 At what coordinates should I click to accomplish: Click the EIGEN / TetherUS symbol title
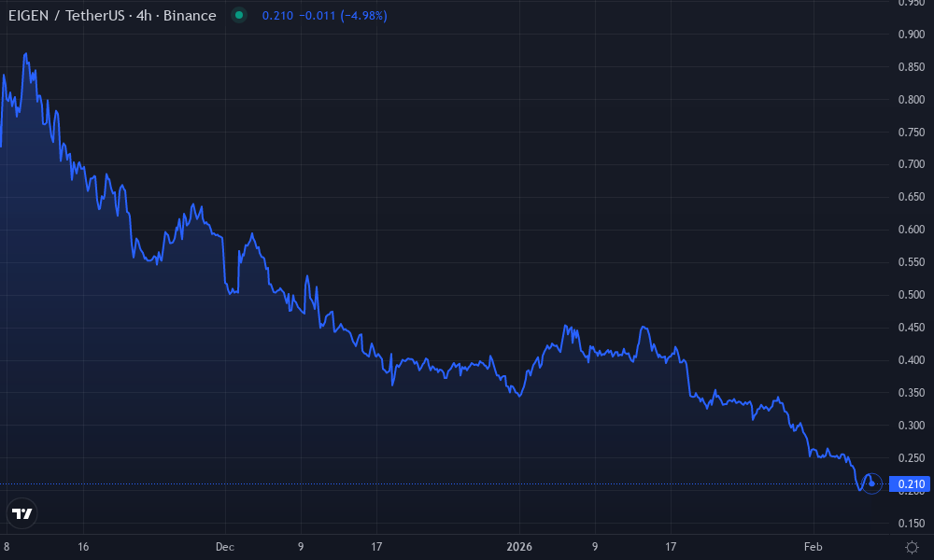pos(112,16)
